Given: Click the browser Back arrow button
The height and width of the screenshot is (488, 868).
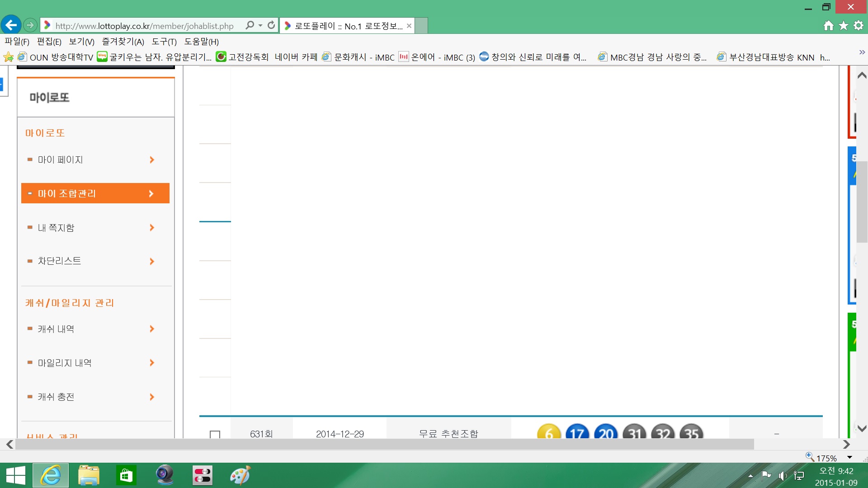Looking at the screenshot, I should [11, 25].
